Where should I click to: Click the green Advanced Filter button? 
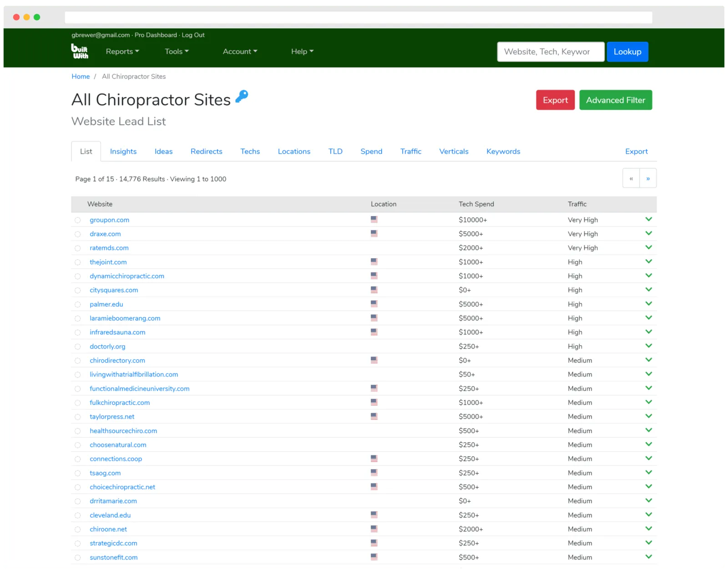[x=615, y=100]
